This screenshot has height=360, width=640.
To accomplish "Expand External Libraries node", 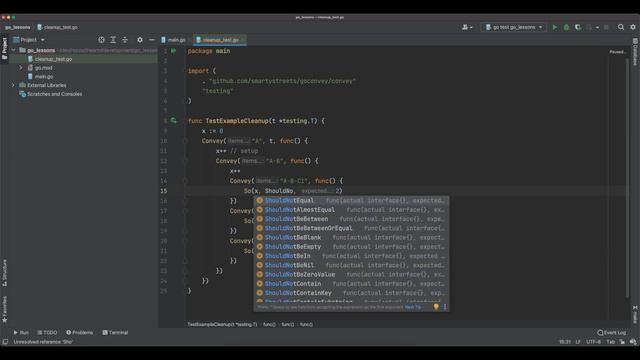I will point(13,85).
